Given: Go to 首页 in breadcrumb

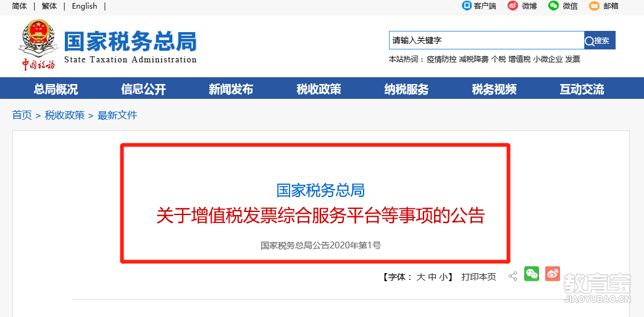Looking at the screenshot, I should tap(22, 115).
